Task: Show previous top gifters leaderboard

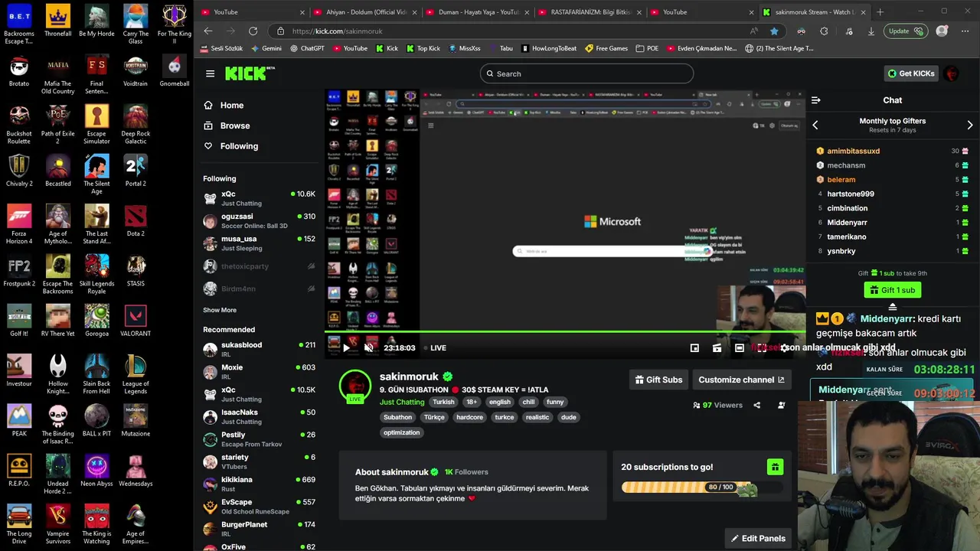Action: click(x=815, y=125)
